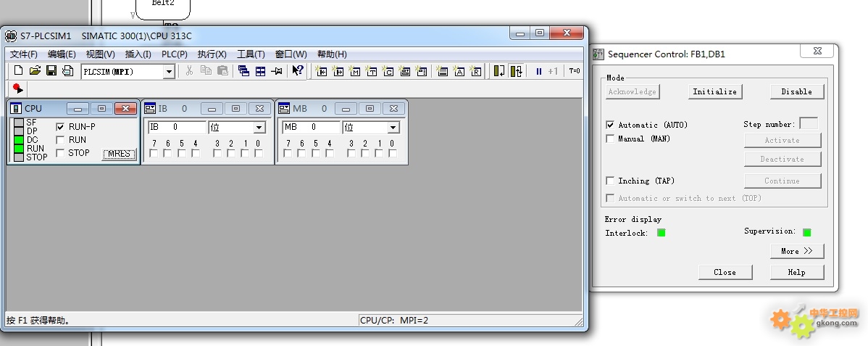Show the nesting stacks window
The height and width of the screenshot is (346, 868).
click(442, 71)
